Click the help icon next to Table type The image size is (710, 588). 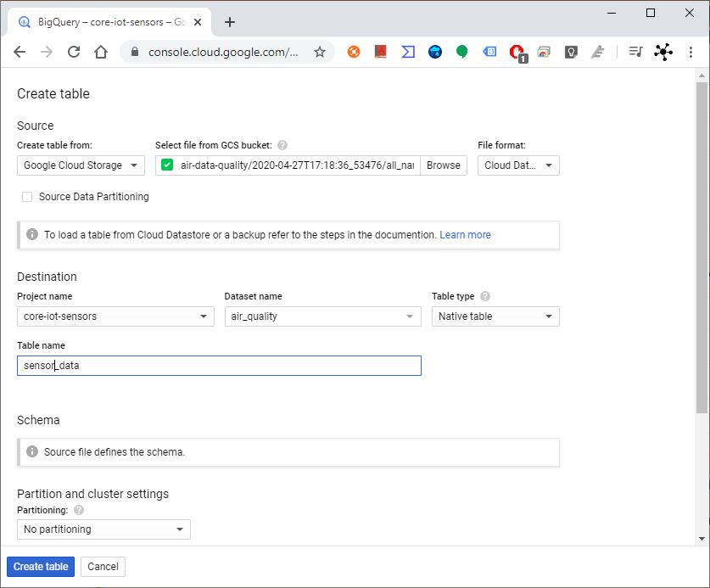click(485, 296)
